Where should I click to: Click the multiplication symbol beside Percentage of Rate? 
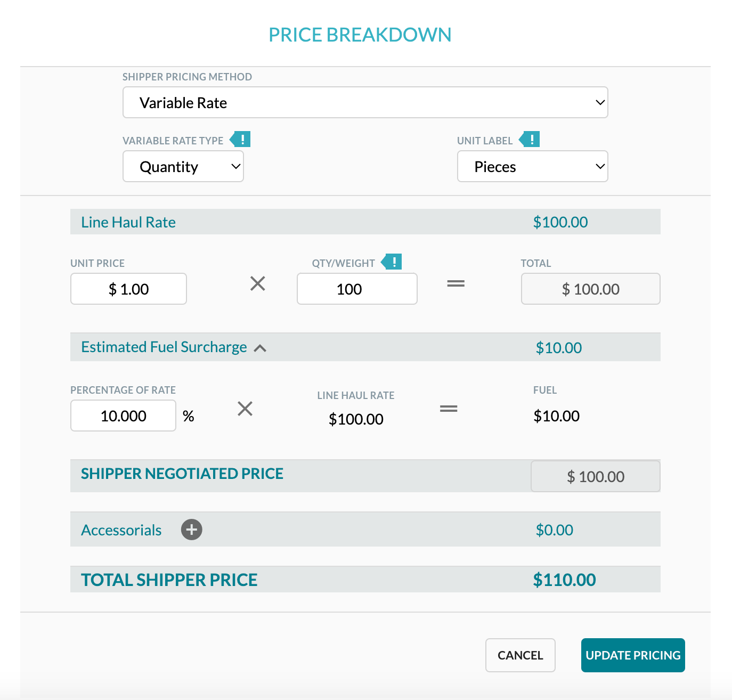(x=245, y=409)
